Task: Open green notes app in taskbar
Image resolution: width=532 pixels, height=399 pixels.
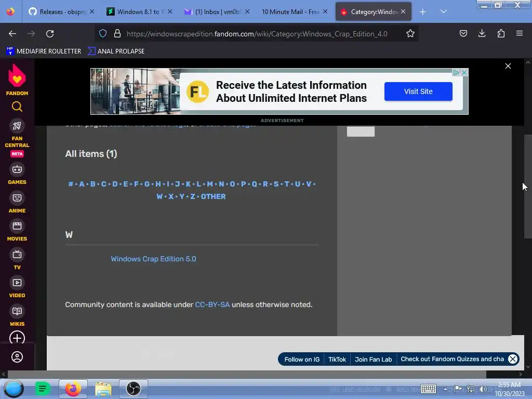Action: pos(43,389)
